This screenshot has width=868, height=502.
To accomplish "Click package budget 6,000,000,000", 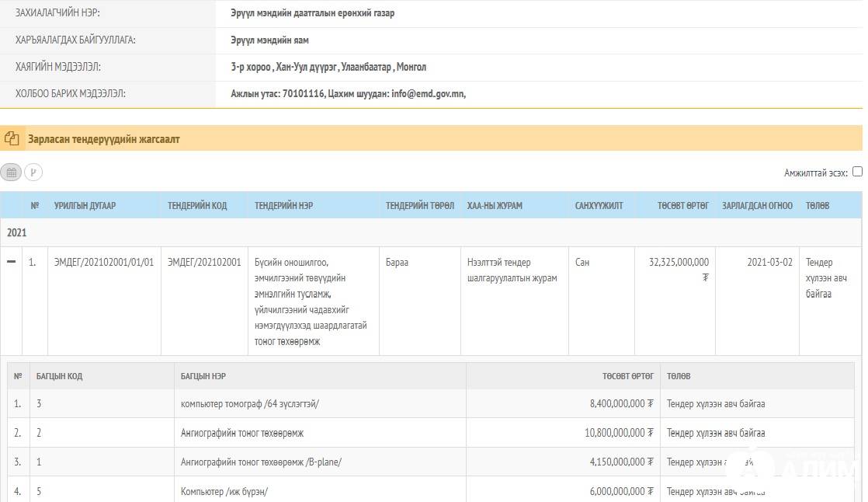I will 621,491.
